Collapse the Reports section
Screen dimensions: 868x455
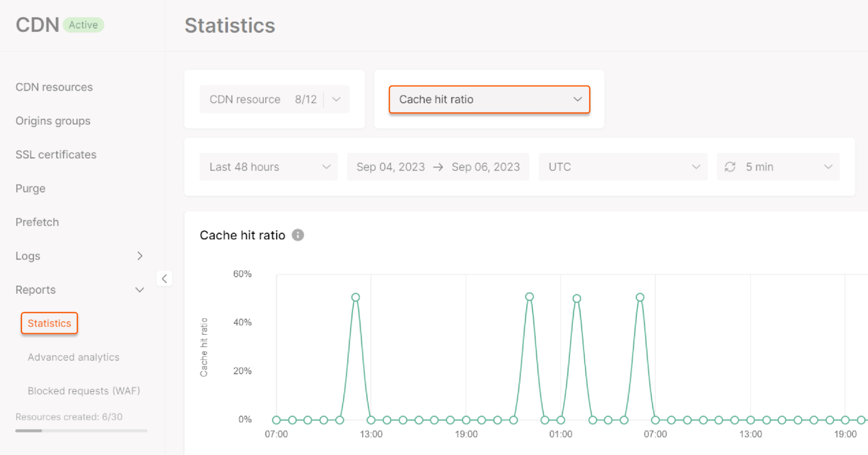[x=139, y=290]
